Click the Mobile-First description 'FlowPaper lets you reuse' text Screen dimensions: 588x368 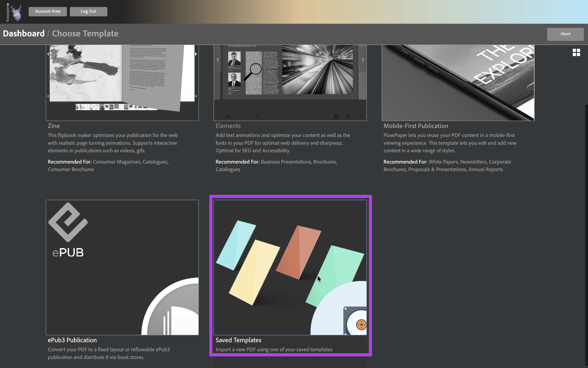(450, 143)
